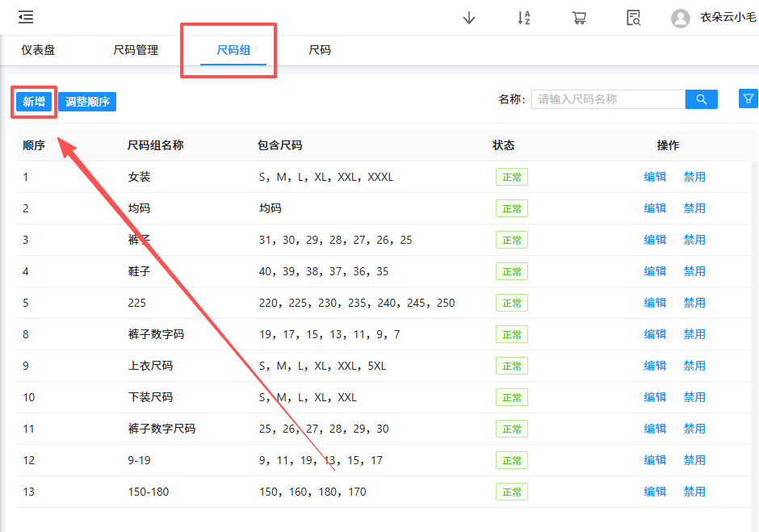Image resolution: width=759 pixels, height=532 pixels.
Task: Open the 衣朵云小毛 user avatar
Action: click(681, 17)
